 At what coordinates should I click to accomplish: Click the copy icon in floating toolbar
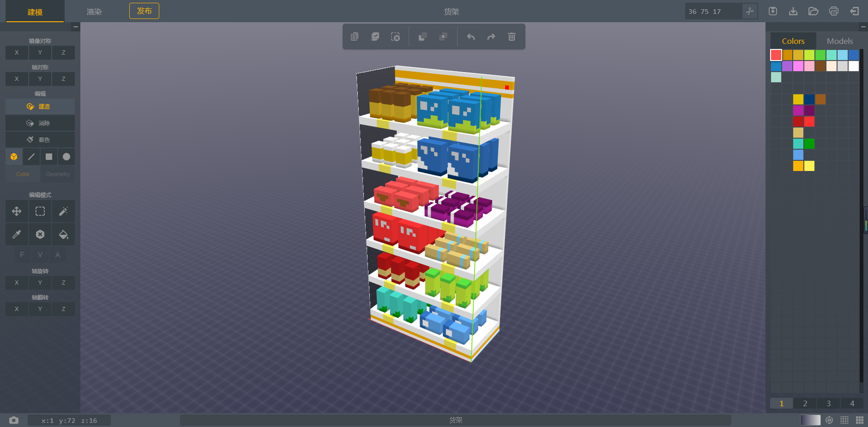pos(355,37)
